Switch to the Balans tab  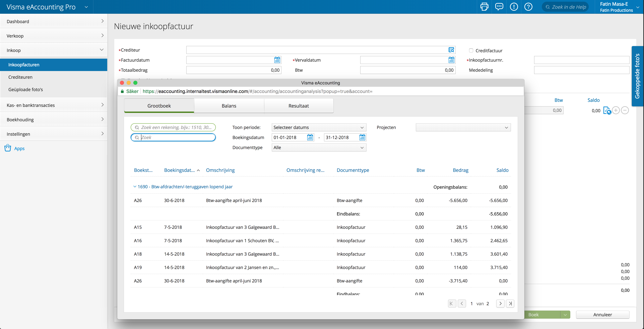pos(229,106)
